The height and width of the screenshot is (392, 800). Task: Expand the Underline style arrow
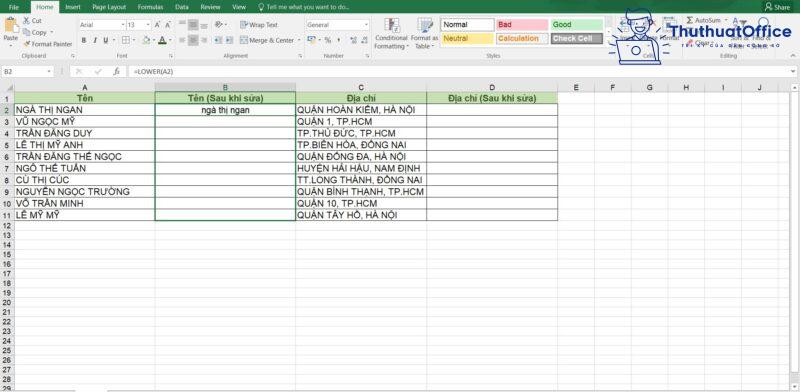(113, 40)
